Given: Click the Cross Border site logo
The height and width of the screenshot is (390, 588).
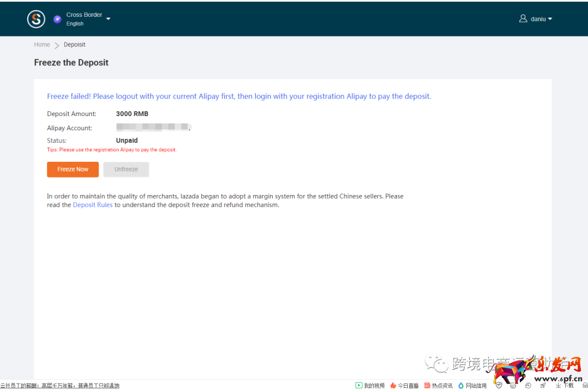Looking at the screenshot, I should click(36, 19).
